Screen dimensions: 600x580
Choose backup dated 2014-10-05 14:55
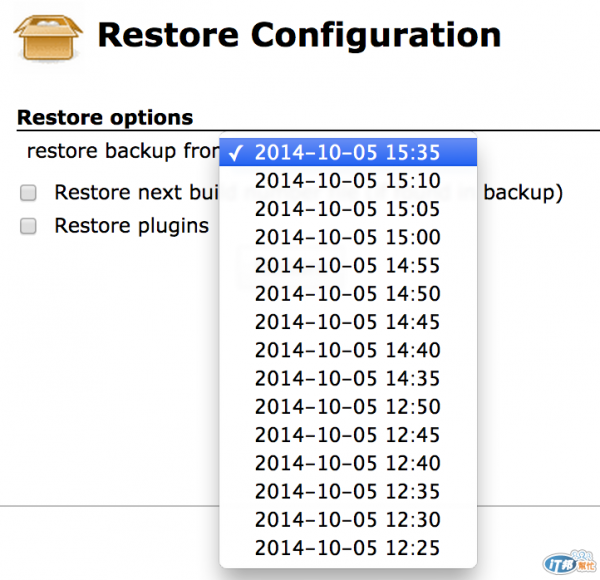click(347, 265)
